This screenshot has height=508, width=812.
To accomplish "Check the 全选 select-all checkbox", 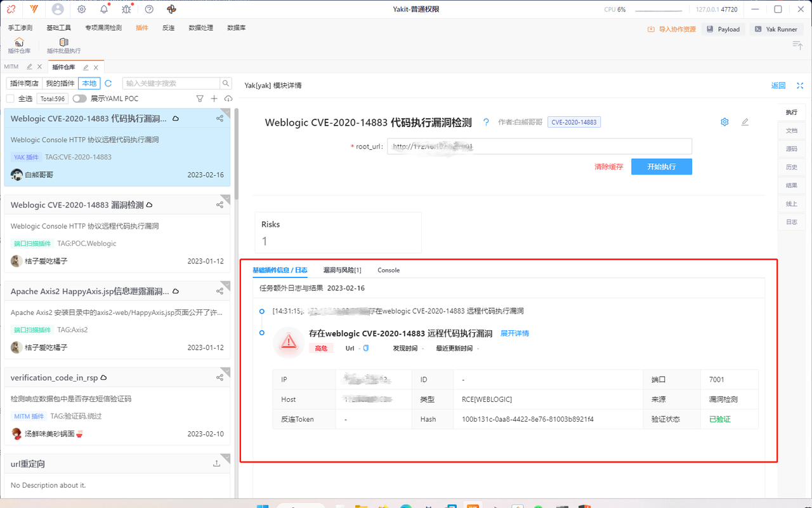I will click(10, 98).
